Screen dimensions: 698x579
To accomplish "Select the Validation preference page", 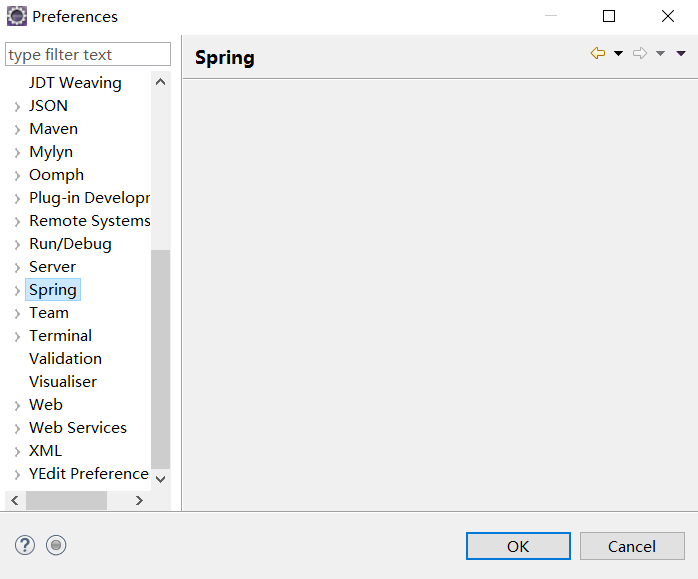I will (x=65, y=359).
